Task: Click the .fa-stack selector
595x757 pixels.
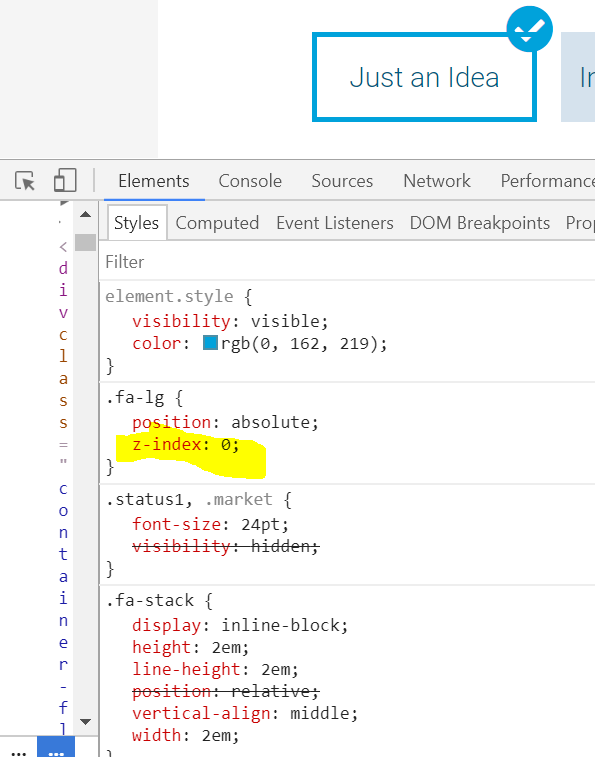Action: tap(149, 601)
